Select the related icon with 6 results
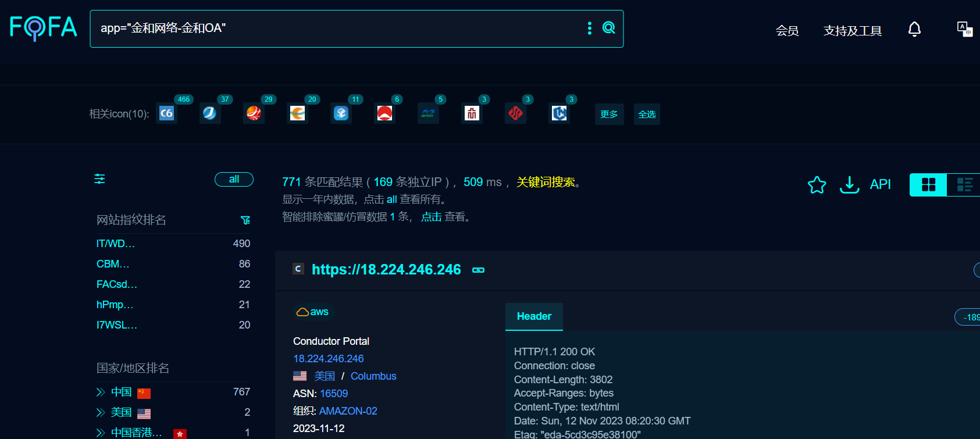 point(384,113)
